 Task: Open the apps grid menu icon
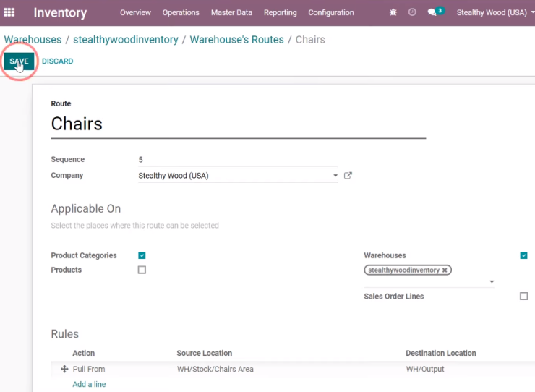click(9, 12)
